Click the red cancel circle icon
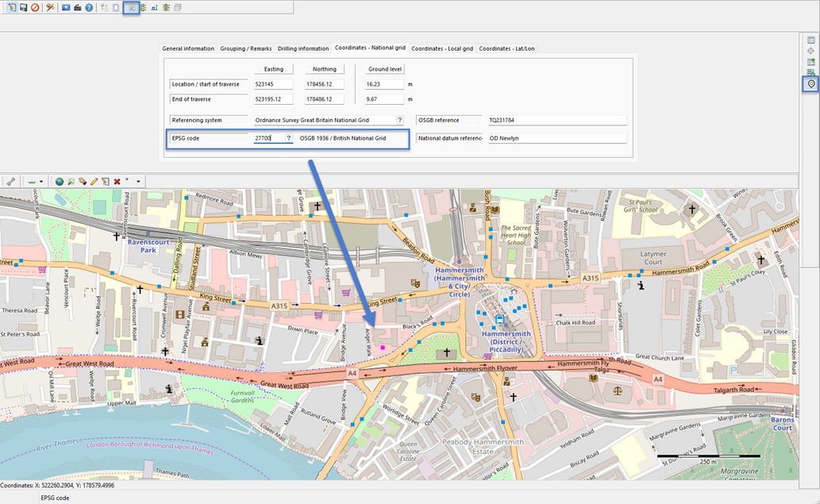This screenshot has width=820, height=504. click(x=35, y=7)
